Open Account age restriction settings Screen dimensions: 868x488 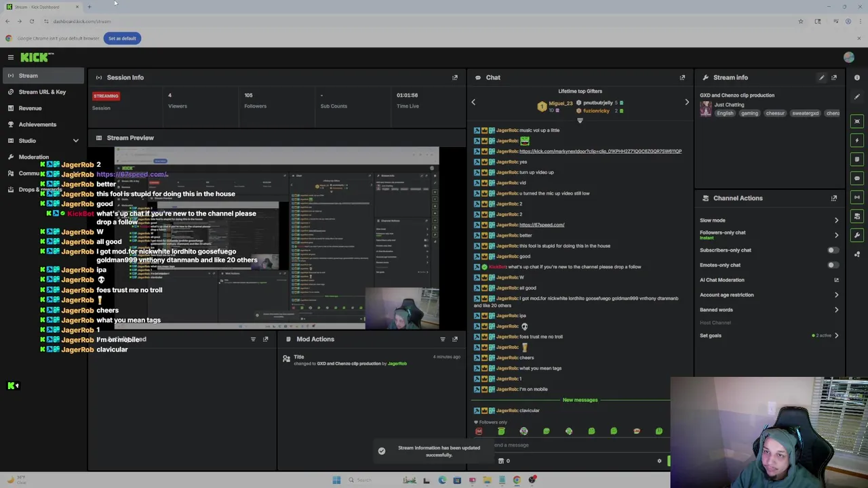[x=769, y=295]
